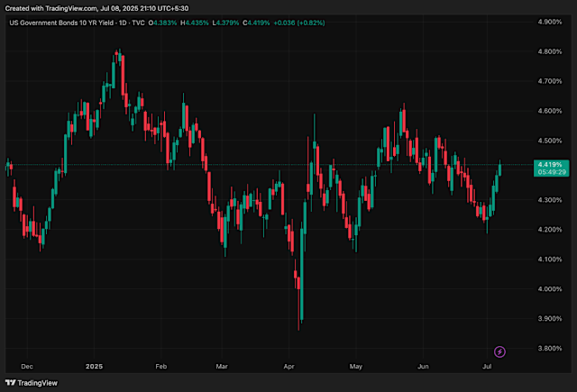This screenshot has width=577, height=392.
Task: Click the 4.419% current price label
Action: point(550,164)
